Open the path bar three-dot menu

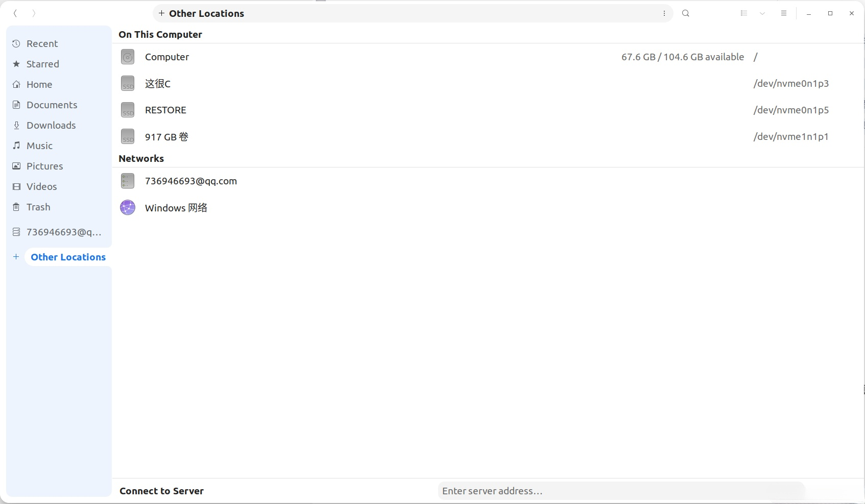[664, 14]
